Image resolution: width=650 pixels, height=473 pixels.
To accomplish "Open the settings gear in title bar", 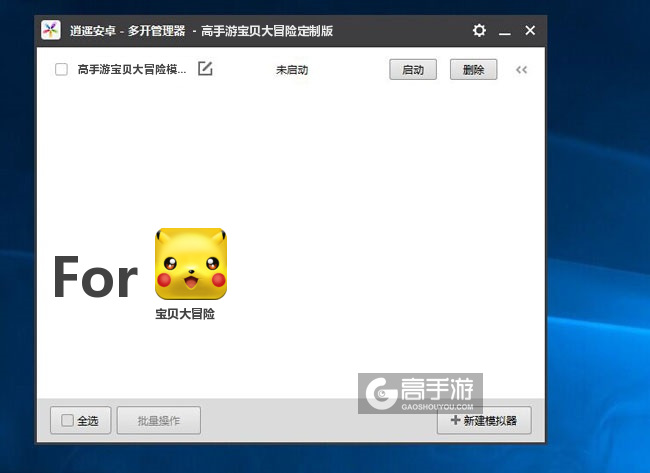I will click(x=479, y=30).
